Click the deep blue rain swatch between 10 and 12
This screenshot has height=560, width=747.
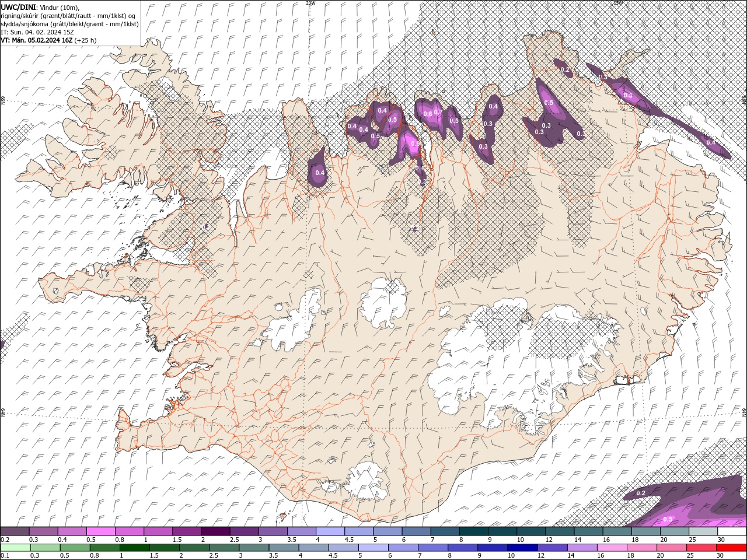tap(522, 548)
